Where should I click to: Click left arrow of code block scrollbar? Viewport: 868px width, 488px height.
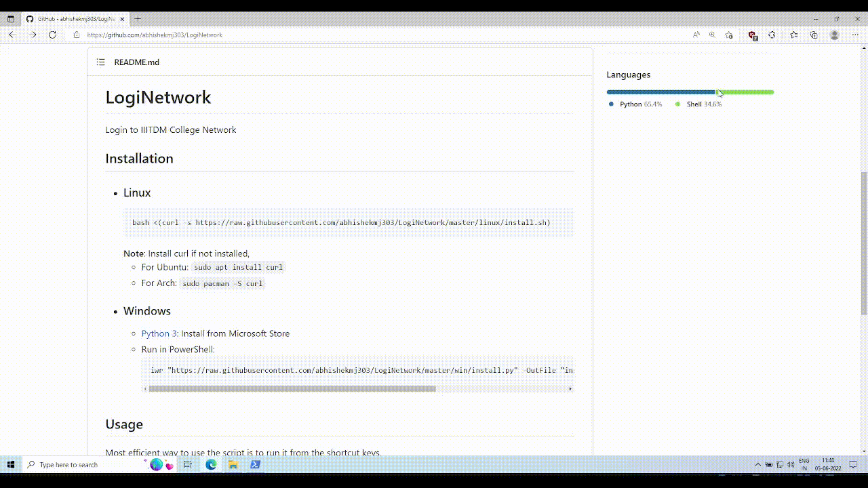pos(145,388)
